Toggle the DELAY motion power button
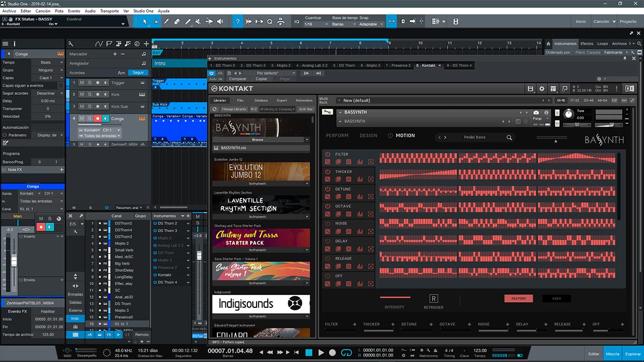 click(x=327, y=241)
